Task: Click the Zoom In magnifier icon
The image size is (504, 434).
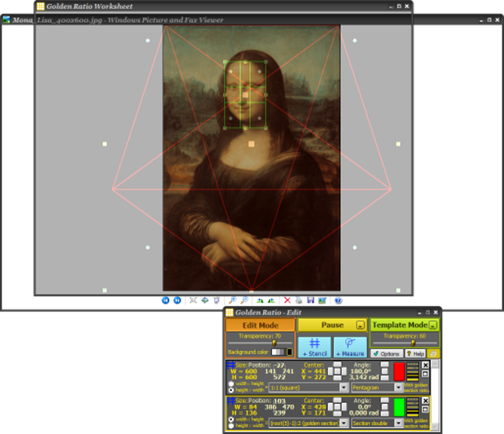Action: point(232,301)
